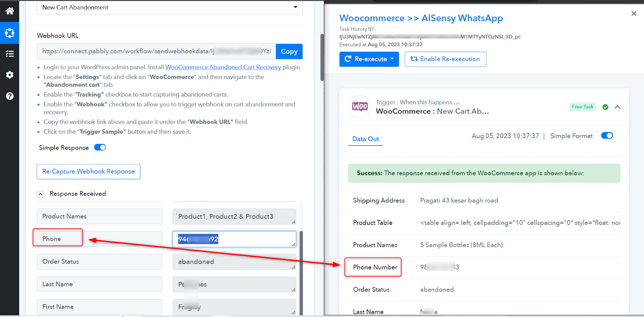Click the First Name value field
Viewport: 644px width, 317px height.
pos(234,307)
